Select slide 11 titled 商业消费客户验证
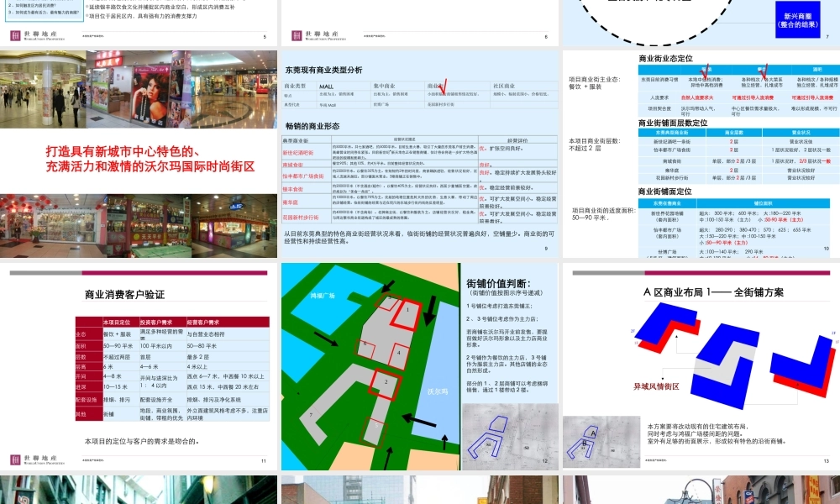The height and width of the screenshot is (504, 840). pos(139,366)
